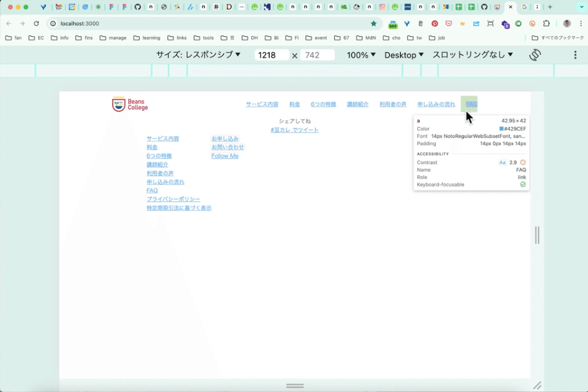588x392 pixels.
Task: Open 申し込みの流れ in the header nav
Action: [436, 104]
